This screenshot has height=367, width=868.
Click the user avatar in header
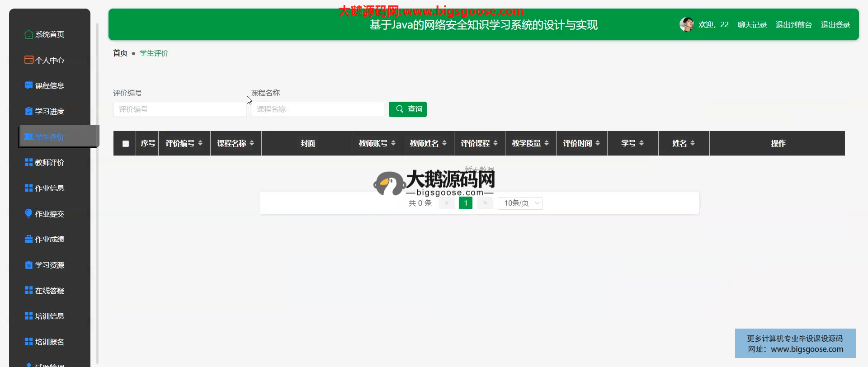pyautogui.click(x=686, y=24)
